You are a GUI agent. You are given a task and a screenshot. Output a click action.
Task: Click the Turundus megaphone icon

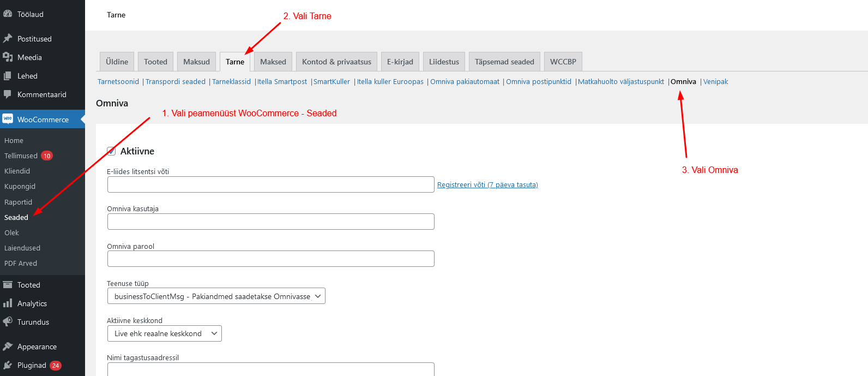pos(8,322)
